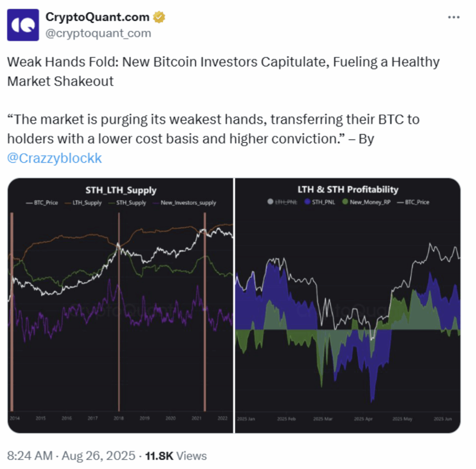Screen dimensions: 476x469
Task: Click the @cryptoquant_com handle
Action: click(x=98, y=33)
